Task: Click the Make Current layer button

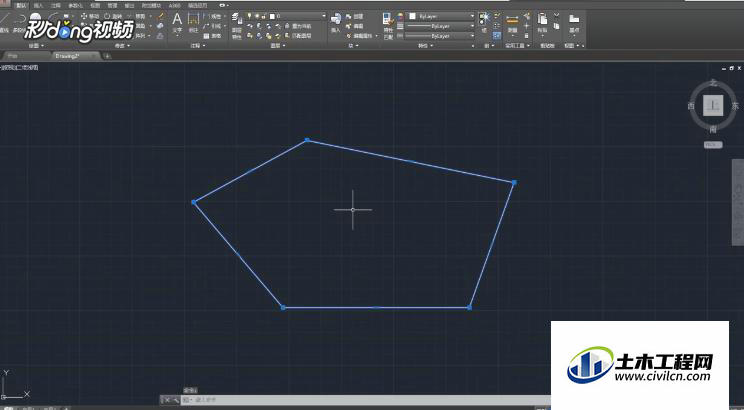Action: [299, 26]
